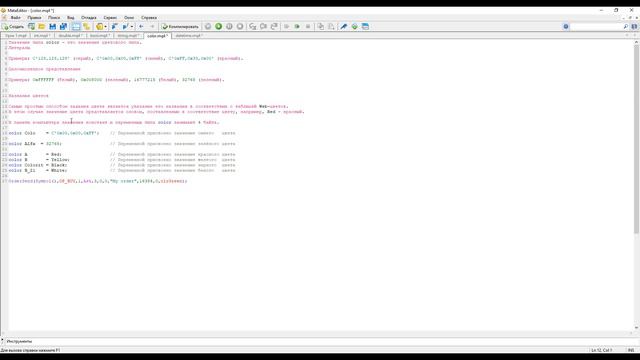Click the Компилировать (Compile) button
Screen dimensions: 640x360
[180, 27]
